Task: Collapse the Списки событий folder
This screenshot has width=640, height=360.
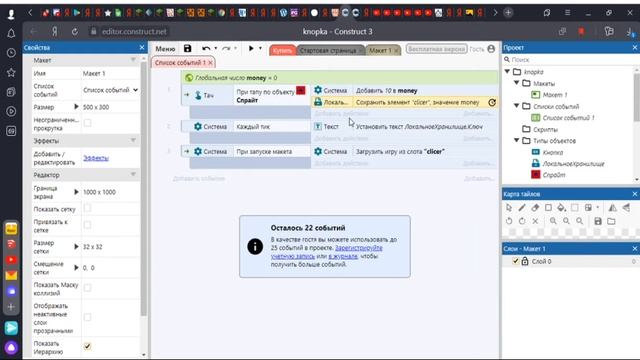Action: (517, 106)
